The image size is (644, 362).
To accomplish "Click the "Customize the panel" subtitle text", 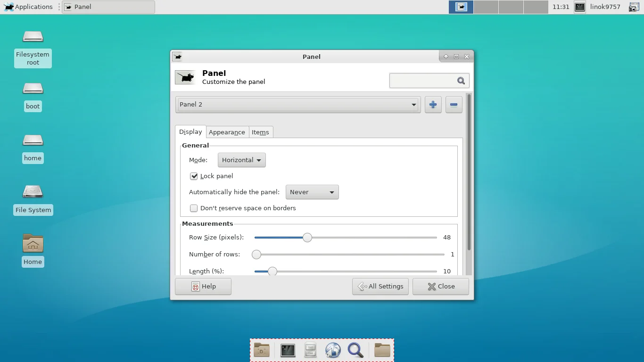I will click(234, 82).
